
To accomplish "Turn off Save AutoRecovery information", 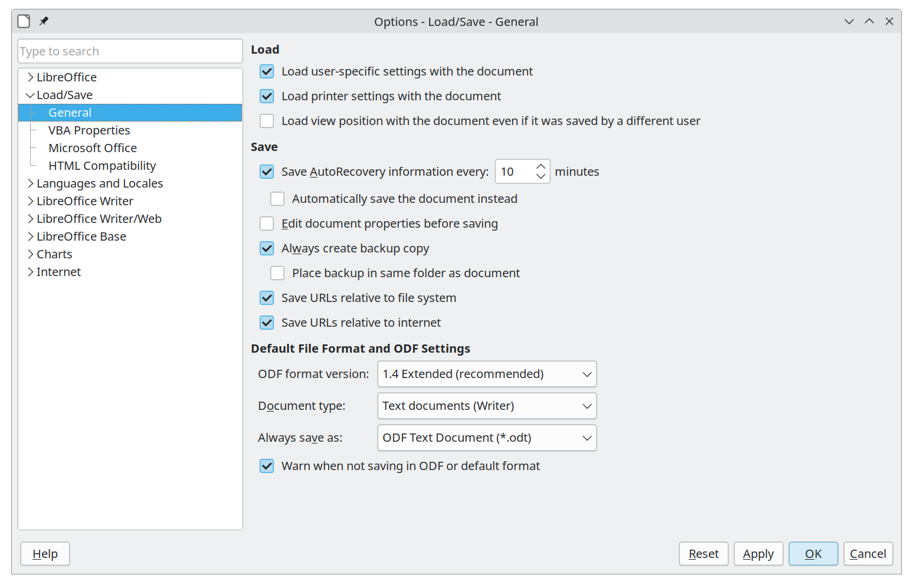I will click(267, 171).
